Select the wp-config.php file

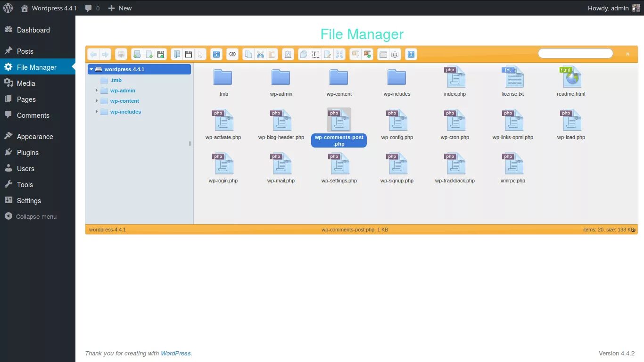(x=397, y=125)
